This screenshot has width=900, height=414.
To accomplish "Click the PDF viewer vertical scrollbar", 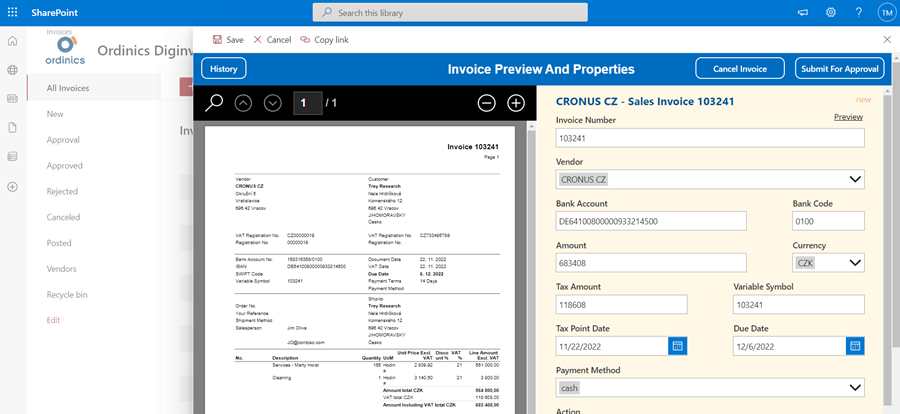I will coord(532,267).
